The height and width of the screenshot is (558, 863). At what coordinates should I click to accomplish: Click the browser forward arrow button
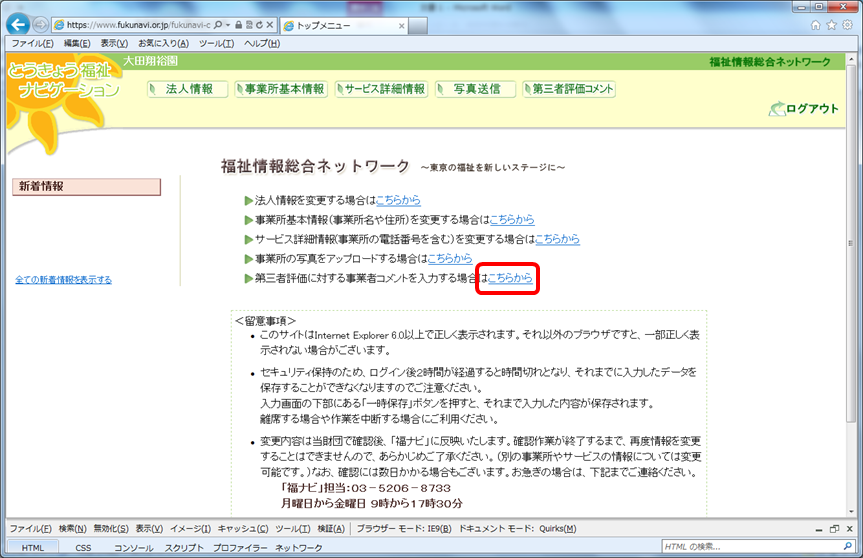tap(40, 25)
